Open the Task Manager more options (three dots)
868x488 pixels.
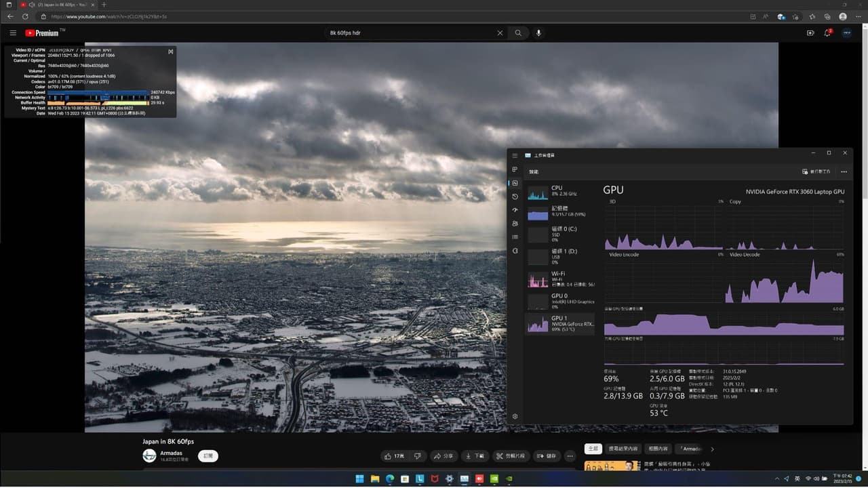point(844,171)
